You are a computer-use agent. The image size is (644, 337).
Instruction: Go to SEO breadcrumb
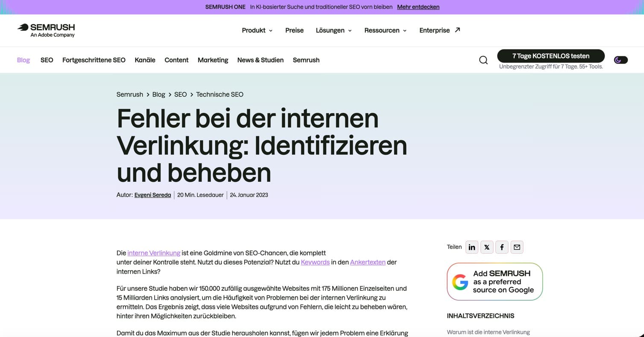(180, 95)
